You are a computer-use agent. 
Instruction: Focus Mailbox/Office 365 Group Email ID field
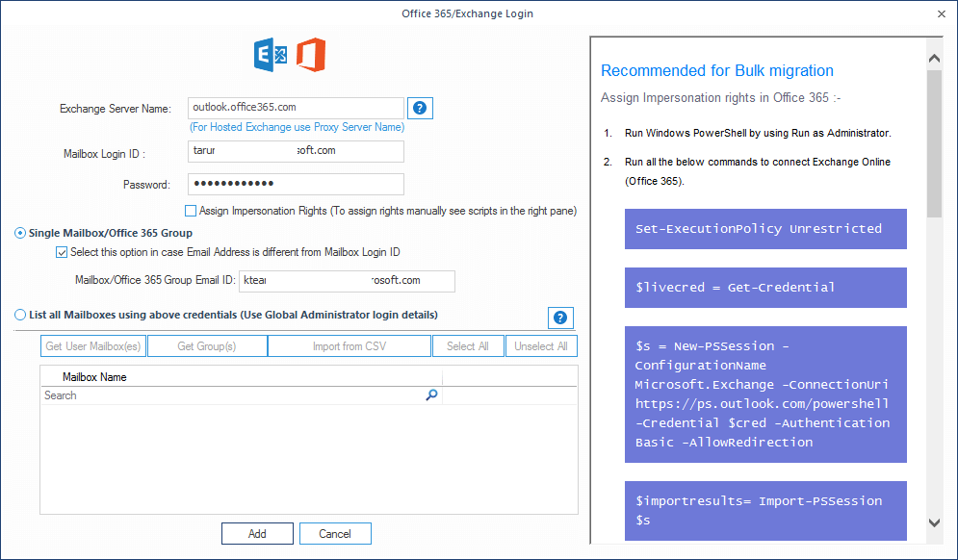347,281
